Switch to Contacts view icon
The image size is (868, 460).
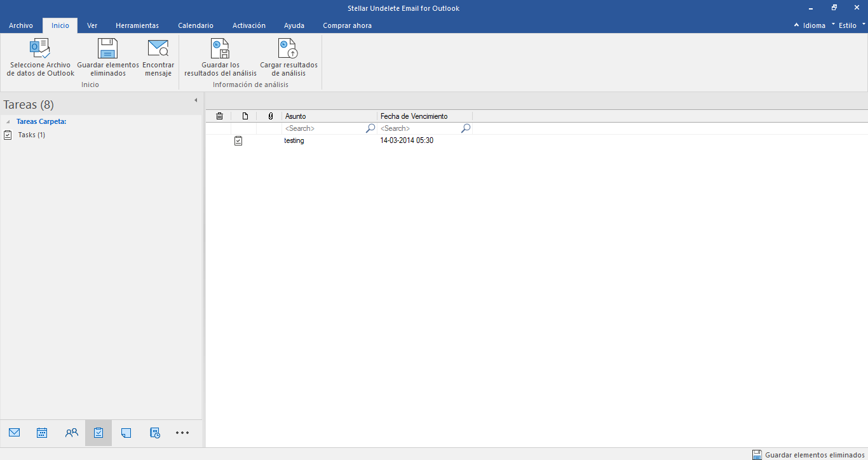coord(71,433)
